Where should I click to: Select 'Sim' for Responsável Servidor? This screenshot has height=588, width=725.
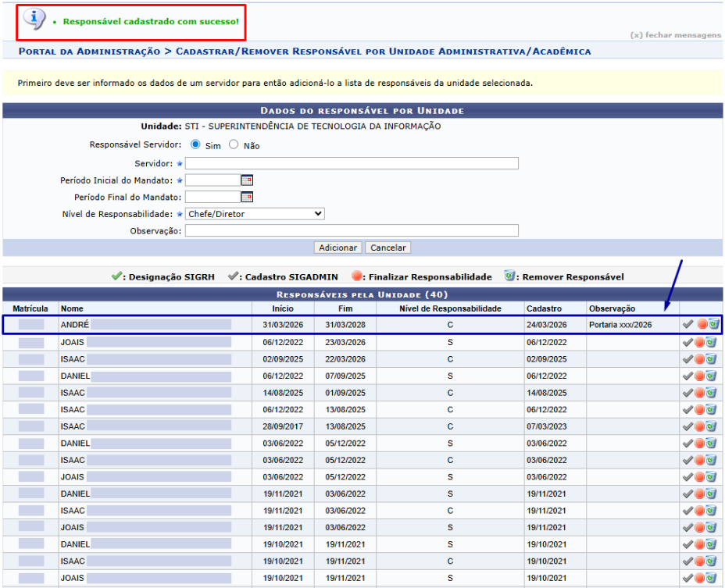pyautogui.click(x=195, y=145)
